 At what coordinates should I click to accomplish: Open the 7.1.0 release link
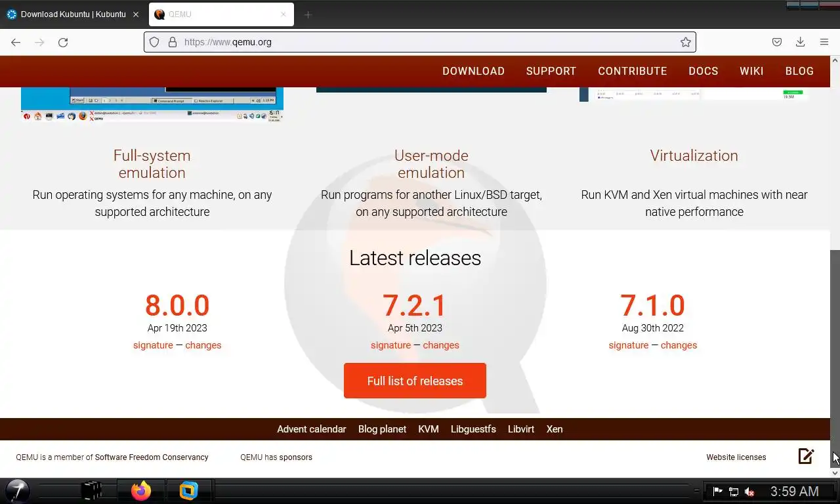(653, 305)
